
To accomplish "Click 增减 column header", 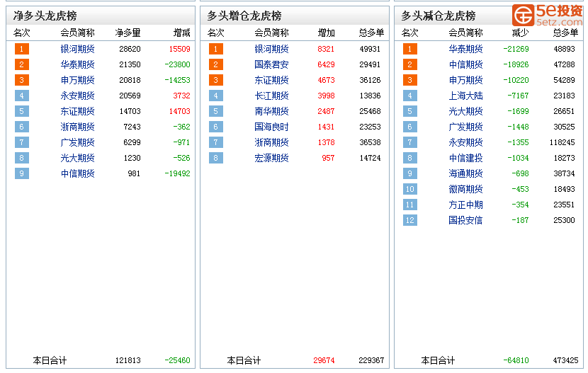I will pos(182,33).
